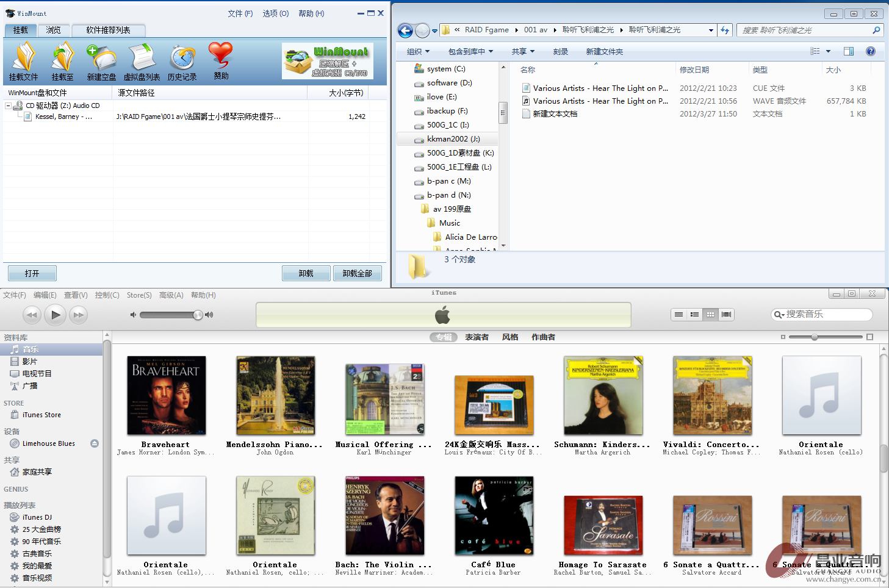Image resolution: width=889 pixels, height=588 pixels.
Task: Open the Explorer 共享 dropdown
Action: (x=523, y=52)
